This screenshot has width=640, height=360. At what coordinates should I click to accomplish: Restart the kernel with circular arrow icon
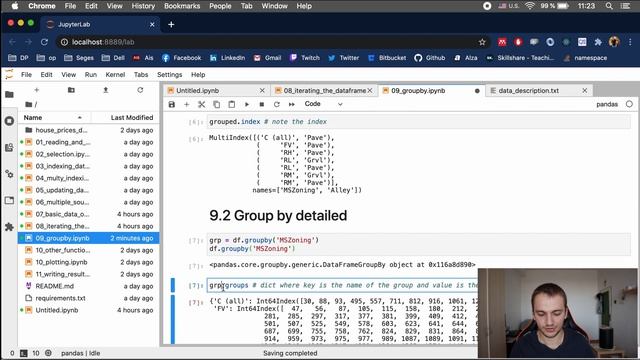pos(277,104)
